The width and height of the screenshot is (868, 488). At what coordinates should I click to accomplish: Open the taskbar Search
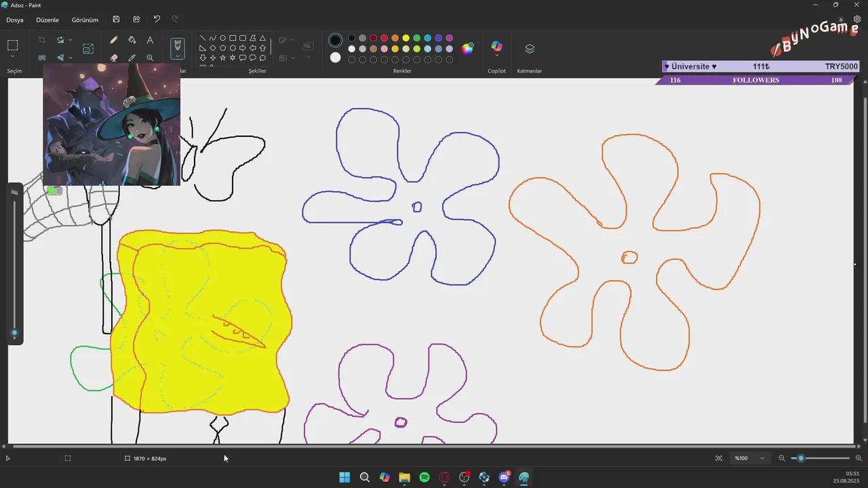(x=365, y=477)
